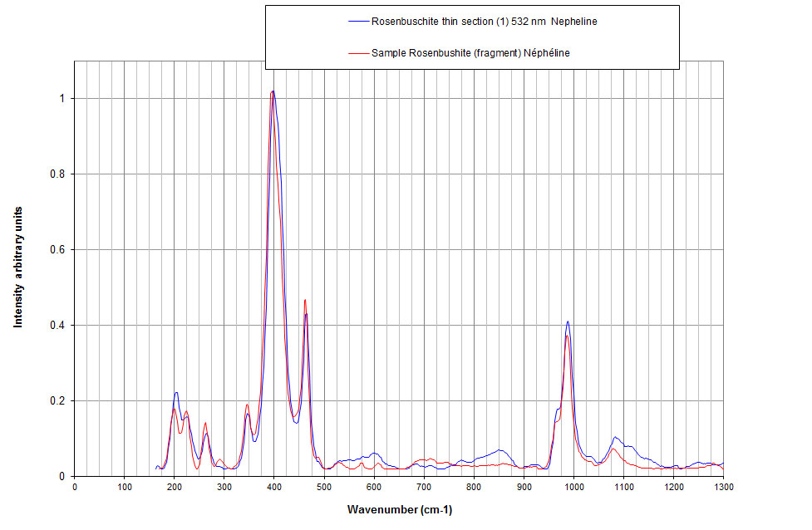The image size is (812, 530).
Task: Select the 0.8 tick label on the y-axis
Action: click(x=60, y=174)
